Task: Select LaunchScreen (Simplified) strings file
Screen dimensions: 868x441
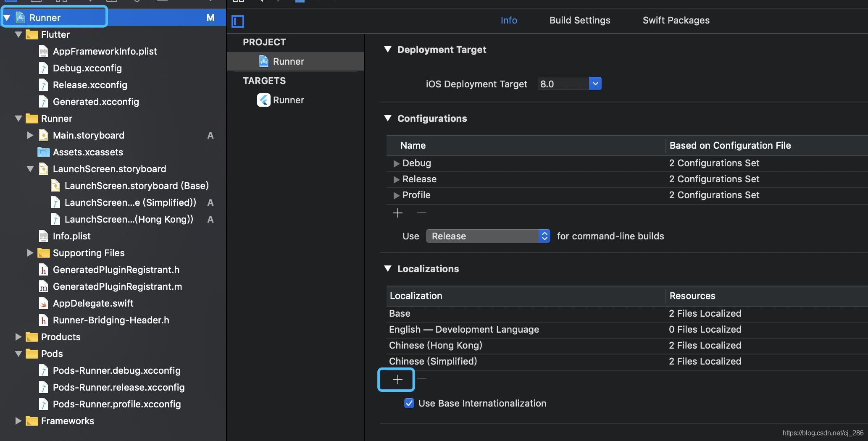Action: click(x=130, y=202)
